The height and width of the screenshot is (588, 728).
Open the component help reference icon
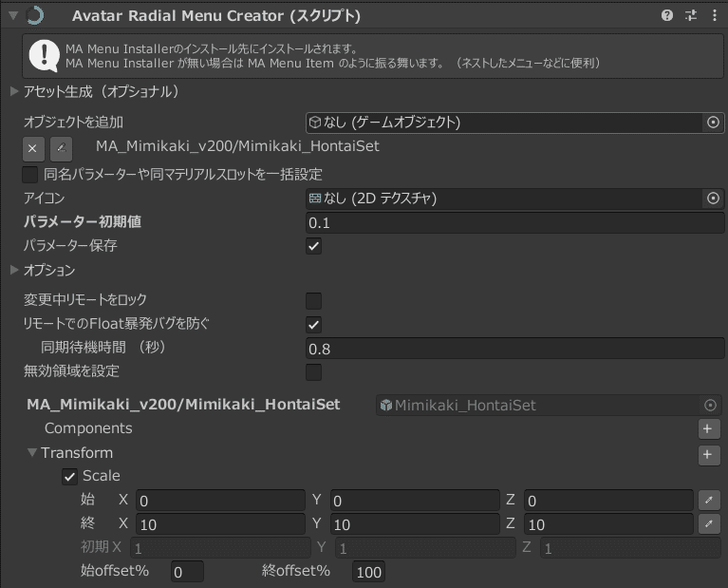pyautogui.click(x=666, y=15)
